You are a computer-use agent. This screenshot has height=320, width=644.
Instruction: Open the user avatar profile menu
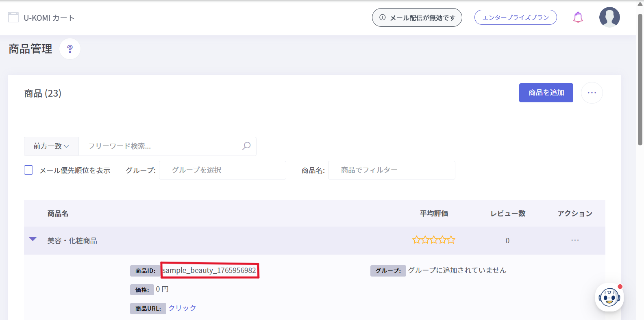pos(609,17)
